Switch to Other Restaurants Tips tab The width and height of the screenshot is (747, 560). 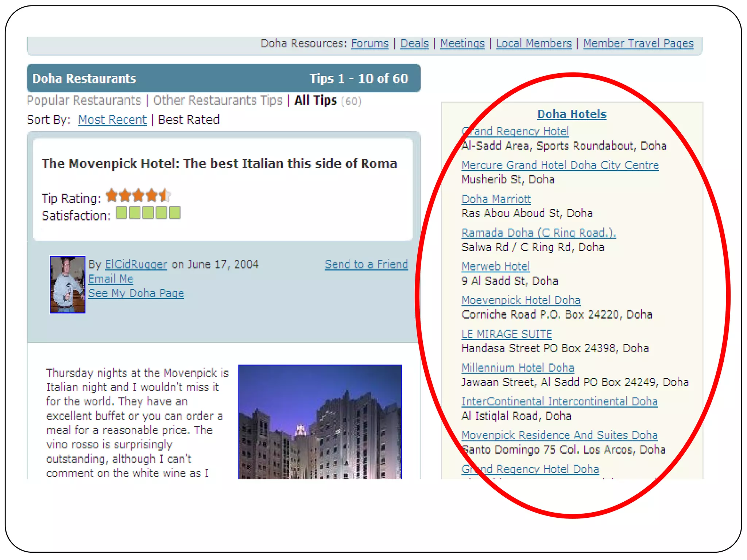point(217,100)
